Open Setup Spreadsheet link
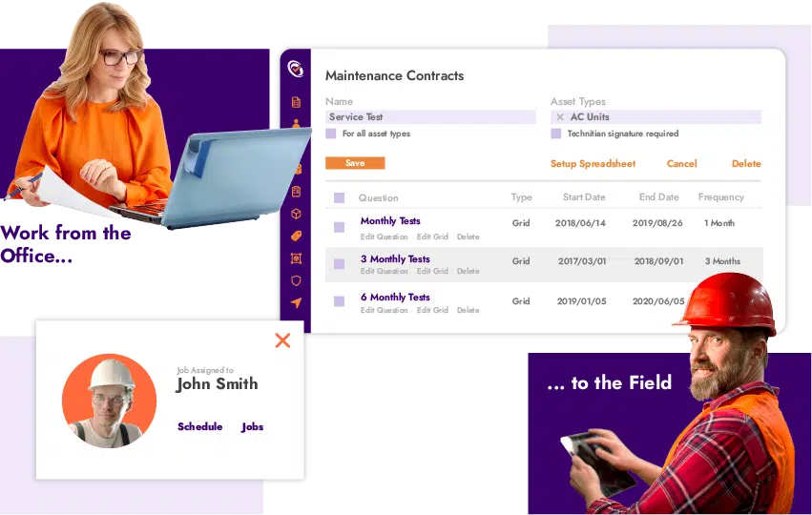The height and width of the screenshot is (515, 812). click(593, 163)
